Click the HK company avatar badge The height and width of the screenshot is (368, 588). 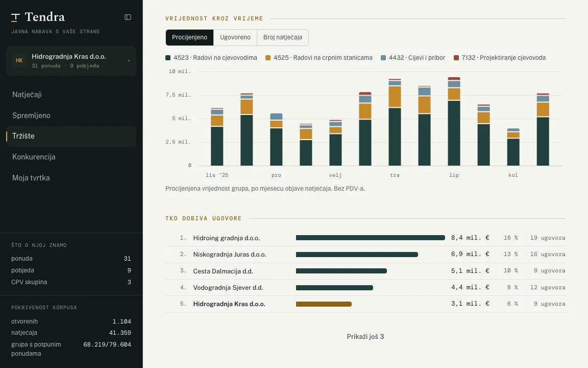(19, 60)
